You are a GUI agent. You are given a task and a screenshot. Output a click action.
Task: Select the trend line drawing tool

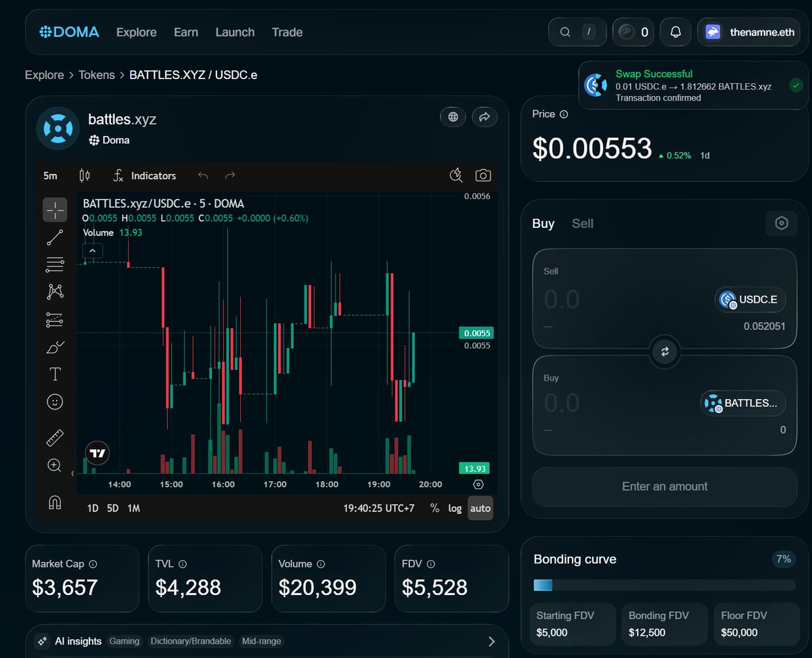[55, 237]
